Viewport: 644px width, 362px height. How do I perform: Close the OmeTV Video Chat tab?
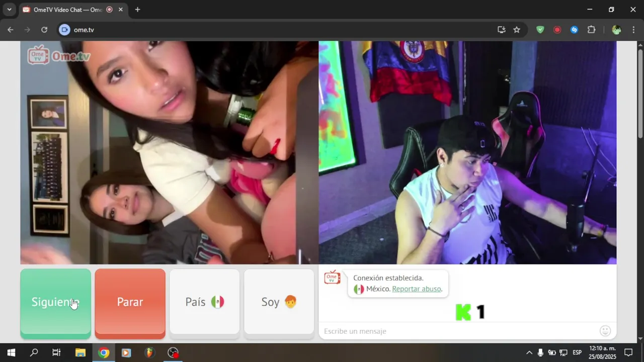pyautogui.click(x=121, y=10)
